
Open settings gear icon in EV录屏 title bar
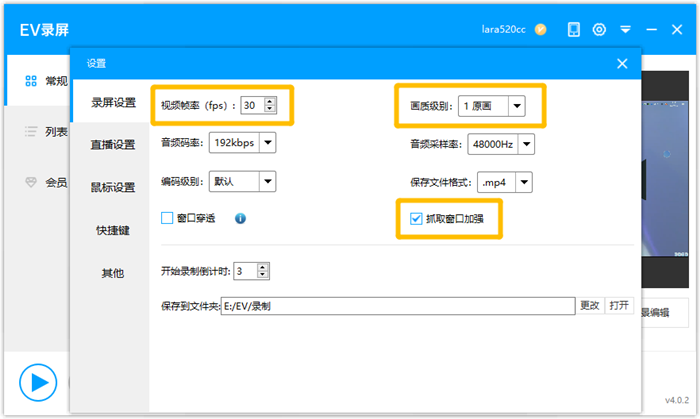(599, 29)
